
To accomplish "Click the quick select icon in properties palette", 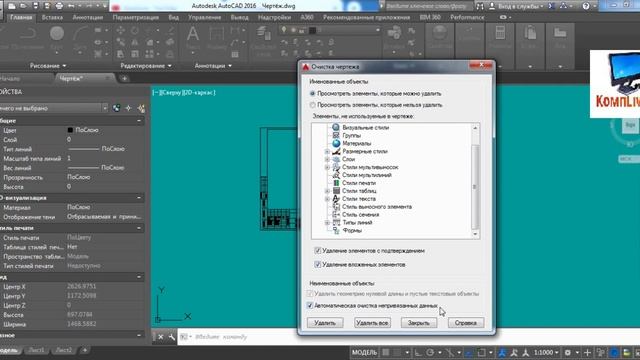I will pos(141,108).
